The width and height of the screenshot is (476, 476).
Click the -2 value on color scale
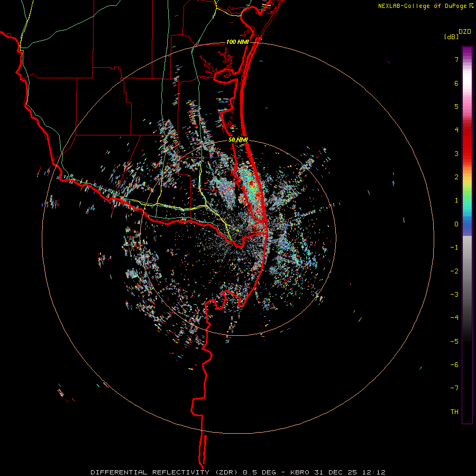pyautogui.click(x=454, y=271)
